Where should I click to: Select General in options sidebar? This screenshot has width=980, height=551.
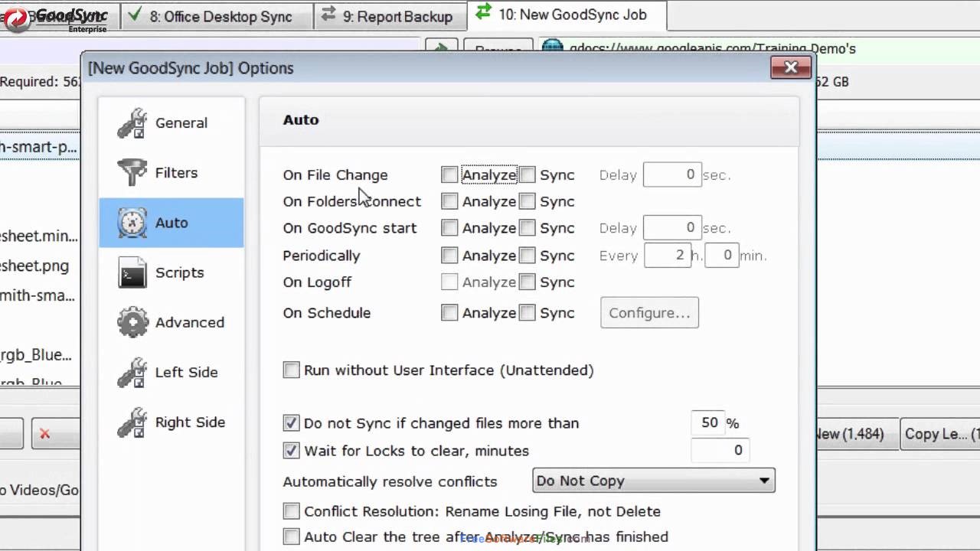(x=171, y=123)
